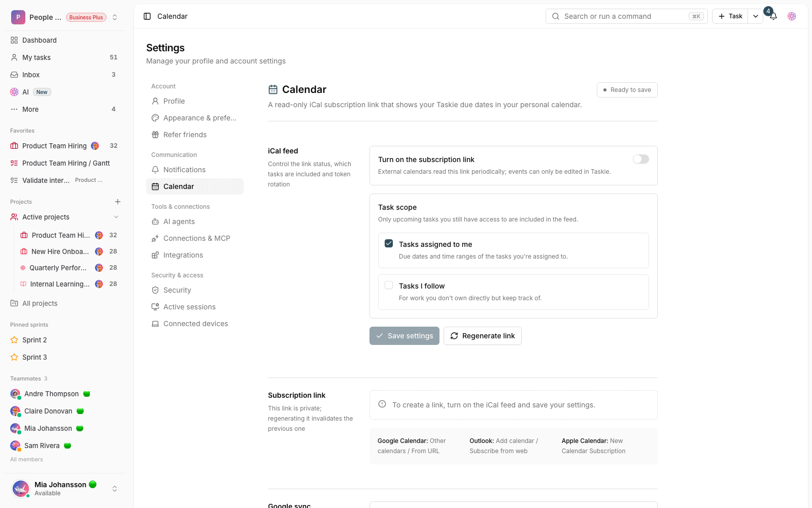Check the Tasks I follow box

pyautogui.click(x=389, y=285)
